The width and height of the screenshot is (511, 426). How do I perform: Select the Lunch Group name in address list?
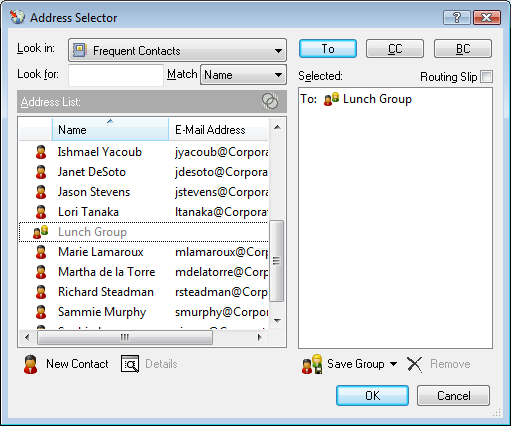pyautogui.click(x=92, y=232)
